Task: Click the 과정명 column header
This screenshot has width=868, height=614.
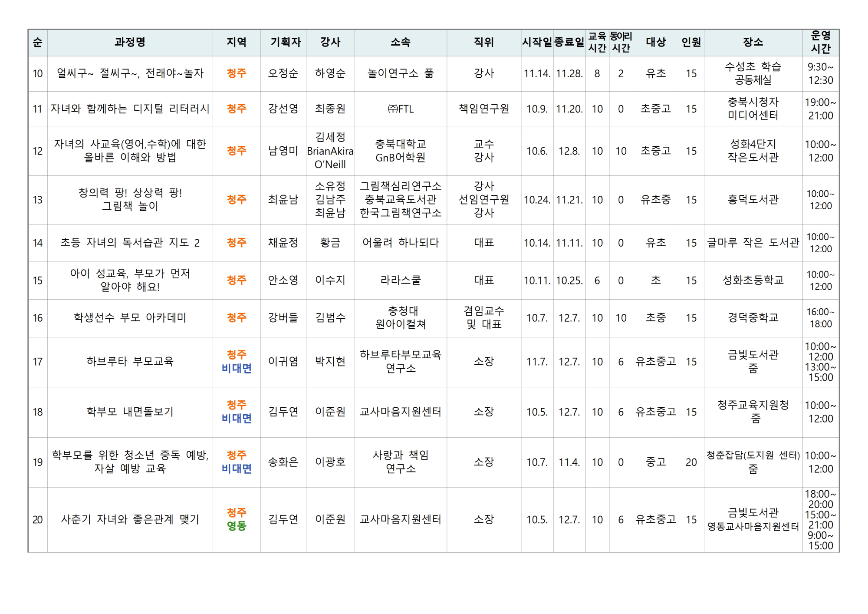Action: (x=130, y=43)
